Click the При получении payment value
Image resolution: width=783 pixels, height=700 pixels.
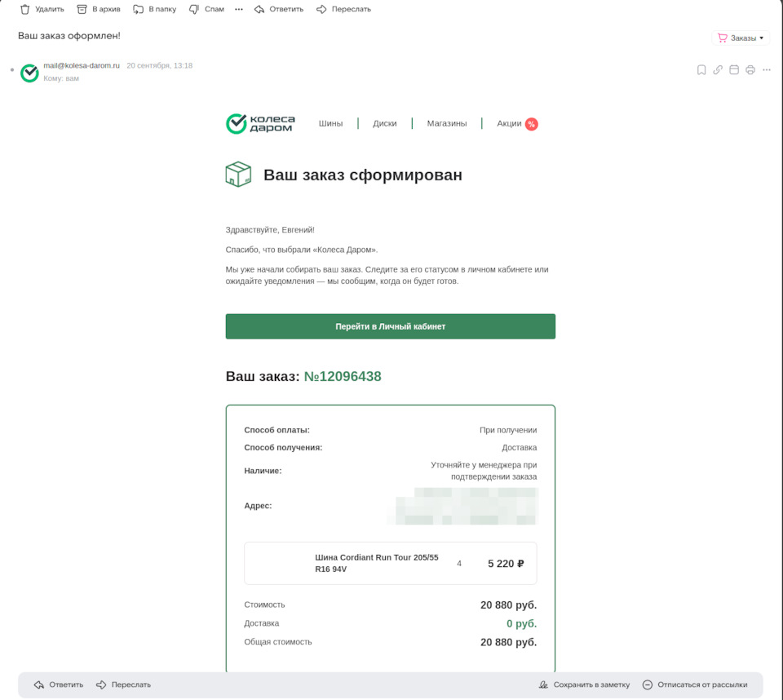508,430
